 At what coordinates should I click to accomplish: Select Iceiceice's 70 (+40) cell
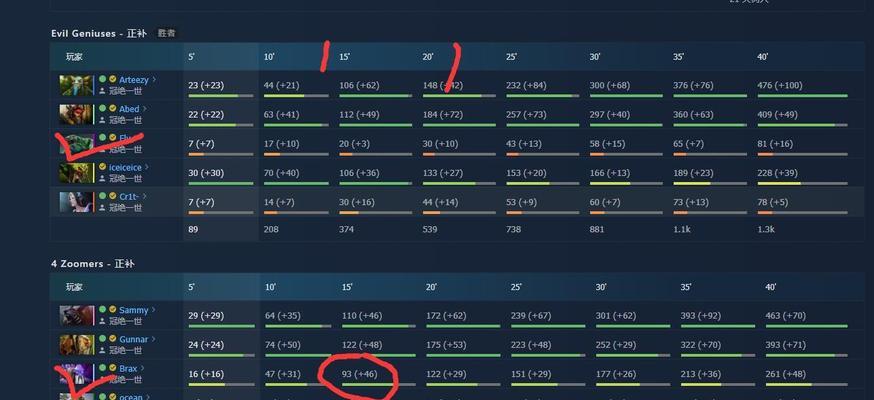click(281, 173)
